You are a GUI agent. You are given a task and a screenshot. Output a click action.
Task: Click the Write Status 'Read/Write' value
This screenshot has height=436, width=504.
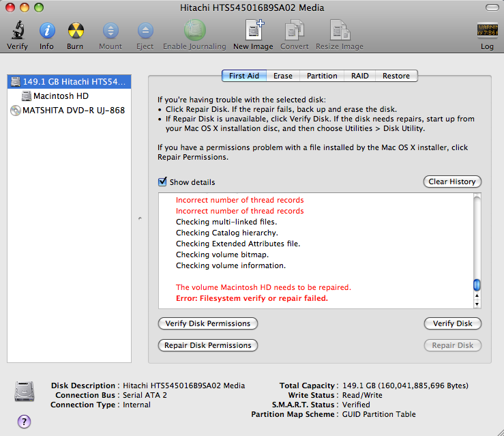click(x=362, y=395)
